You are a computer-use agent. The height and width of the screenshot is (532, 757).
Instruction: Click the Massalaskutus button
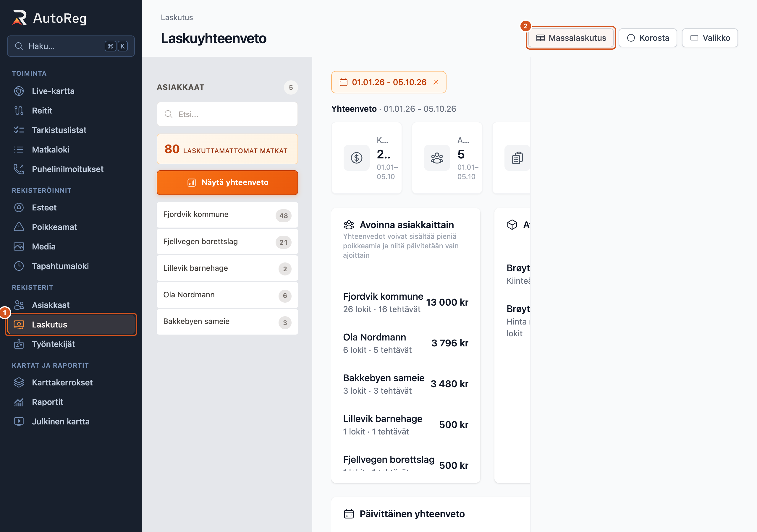click(571, 38)
